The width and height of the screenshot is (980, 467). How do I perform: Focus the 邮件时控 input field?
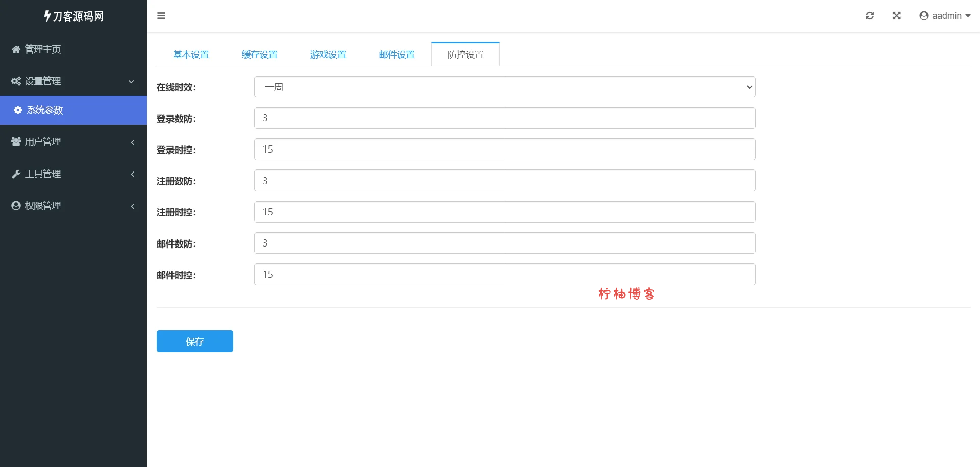(x=504, y=275)
